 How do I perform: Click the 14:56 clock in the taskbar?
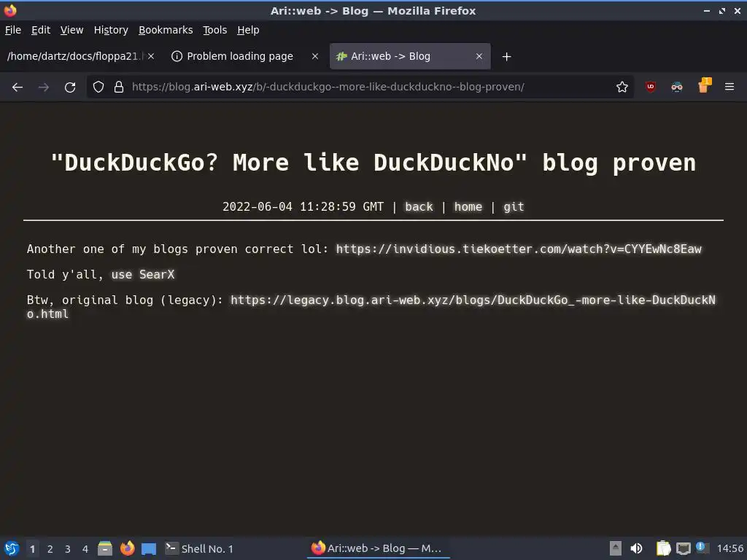point(729,548)
